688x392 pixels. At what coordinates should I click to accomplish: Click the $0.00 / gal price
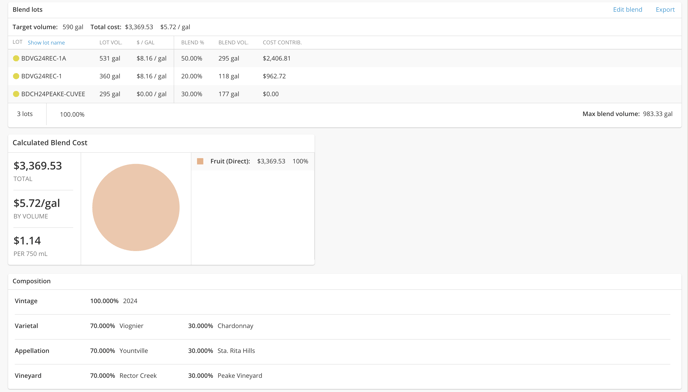(x=151, y=94)
